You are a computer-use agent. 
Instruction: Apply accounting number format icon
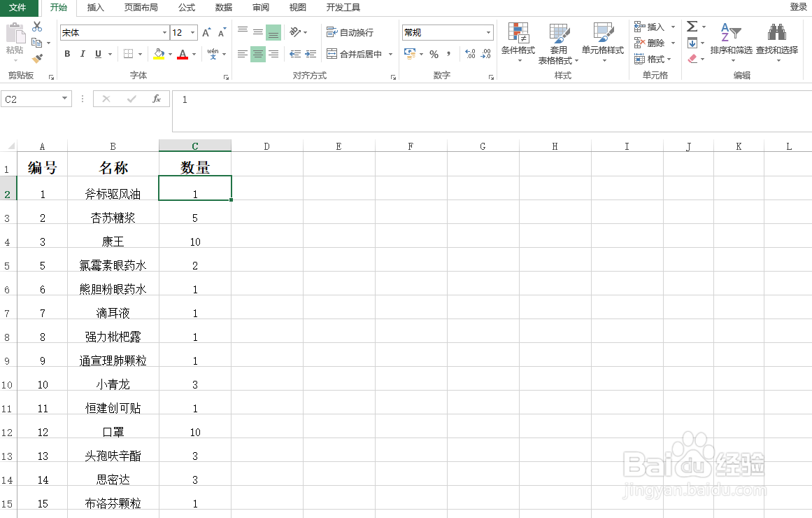410,53
